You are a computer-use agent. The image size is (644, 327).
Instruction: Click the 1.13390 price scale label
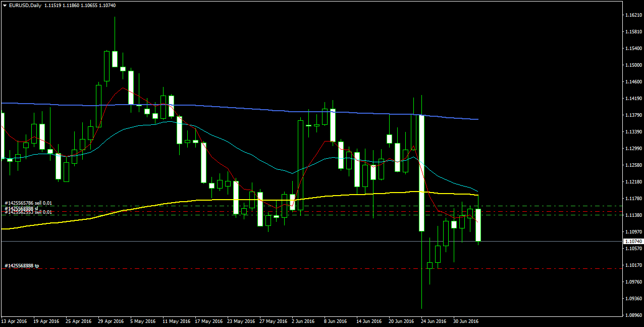(634, 132)
